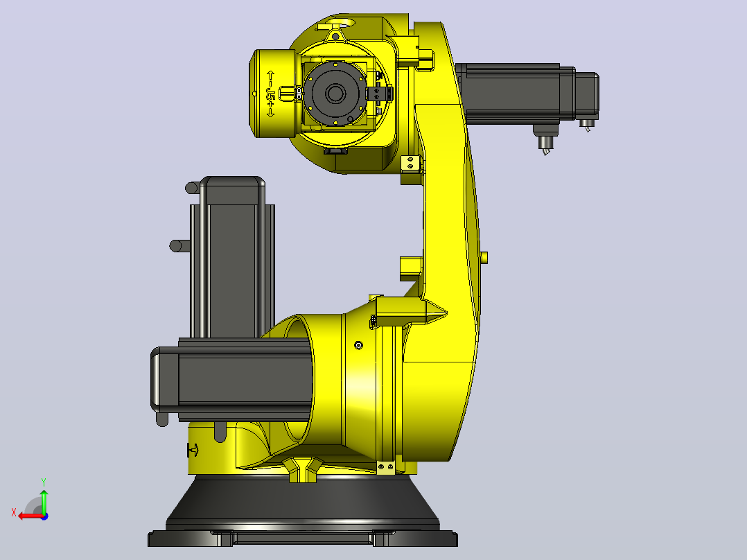Select the round gray wrist flange face

click(335, 94)
